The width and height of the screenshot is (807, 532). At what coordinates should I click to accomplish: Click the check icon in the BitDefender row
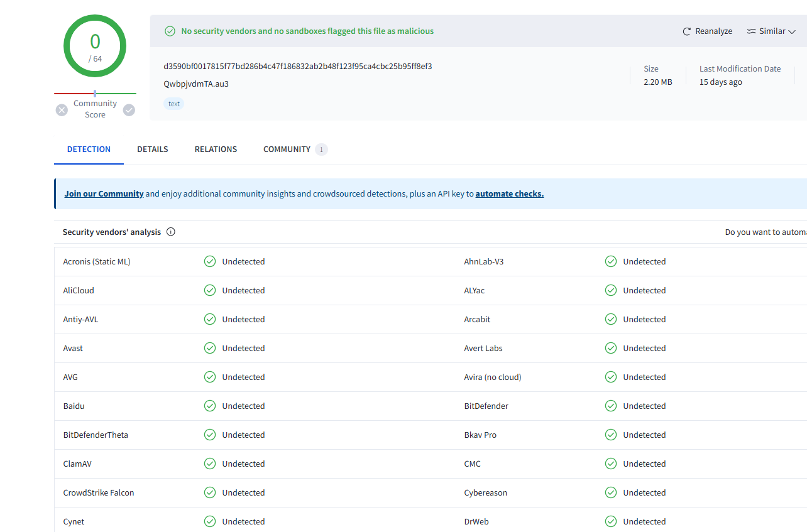[611, 406]
